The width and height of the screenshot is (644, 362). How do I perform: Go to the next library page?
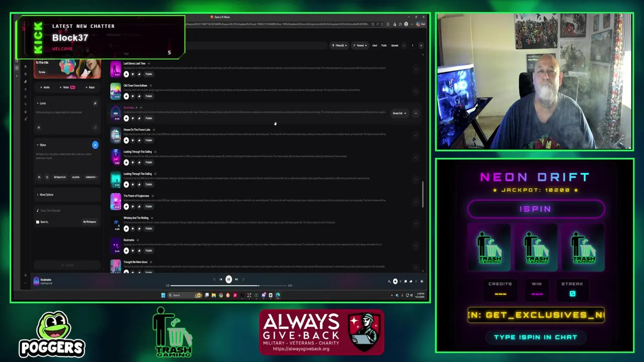click(x=421, y=46)
